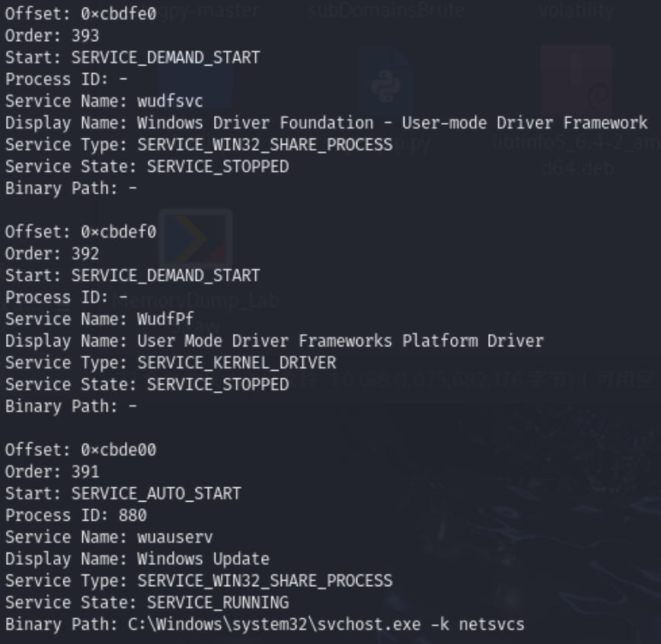Screen dimensions: 661x644
Task: Click the Python file icon behind the terminal
Action: click(385, 84)
